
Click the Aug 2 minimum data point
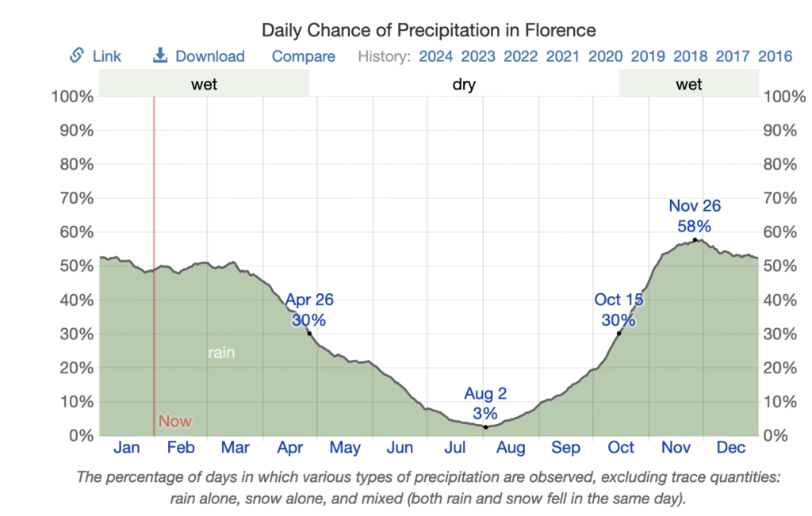(485, 427)
